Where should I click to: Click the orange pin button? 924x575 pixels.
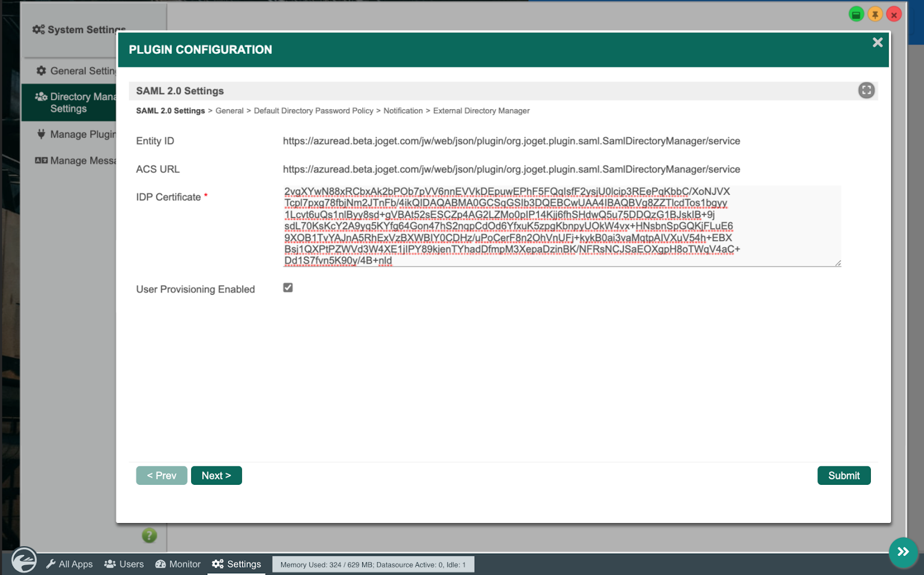875,14
